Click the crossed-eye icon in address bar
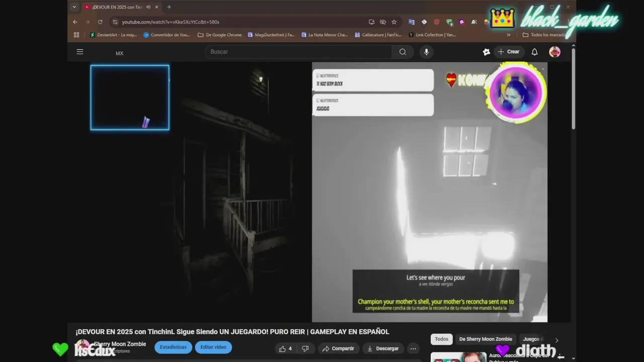 (x=383, y=22)
